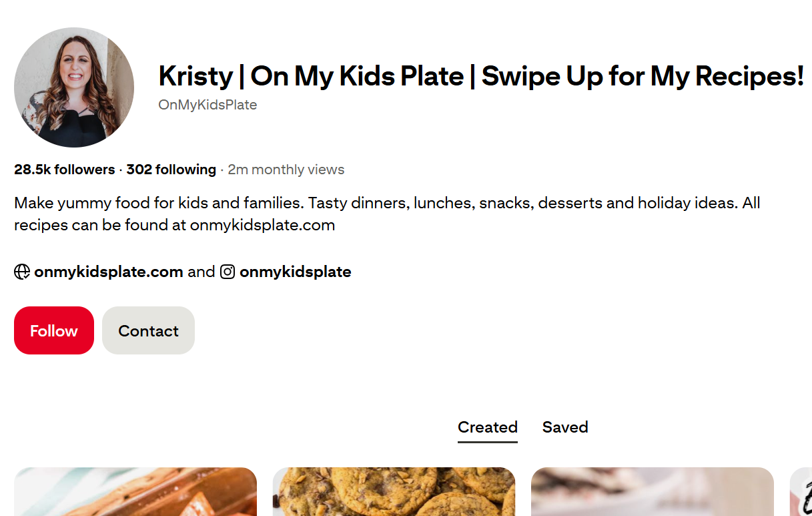Open the third pin thumbnail
The width and height of the screenshot is (812, 516).
[653, 491]
